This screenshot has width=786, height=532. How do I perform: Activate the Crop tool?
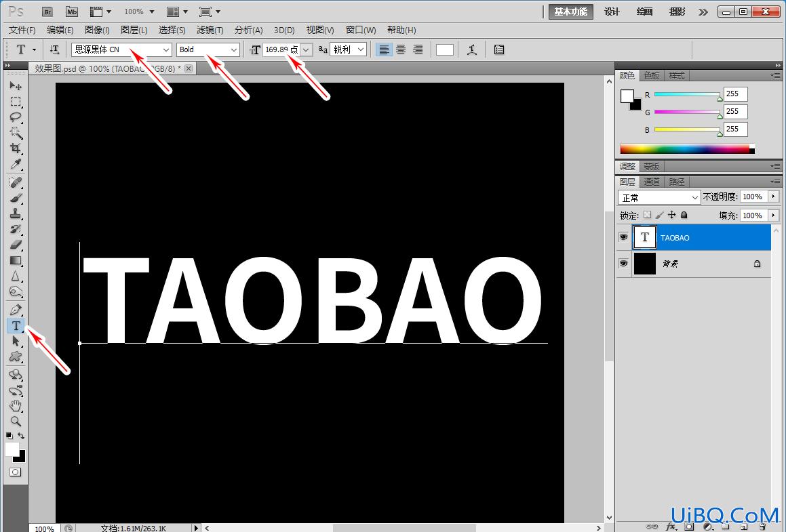pyautogui.click(x=16, y=148)
